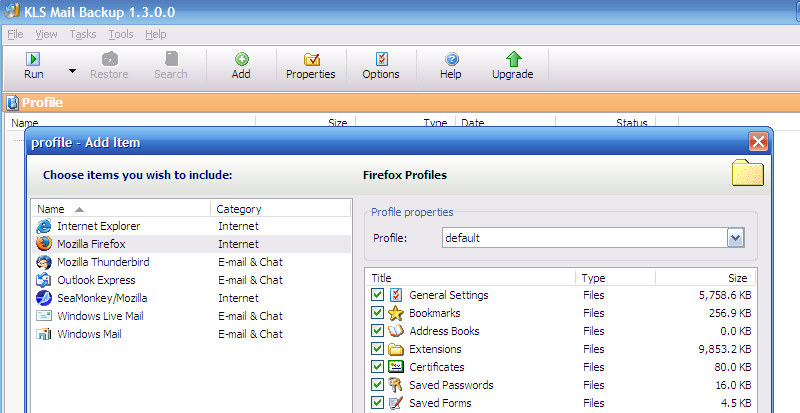Sort items by Size column in Add Item dialog

tap(705, 278)
